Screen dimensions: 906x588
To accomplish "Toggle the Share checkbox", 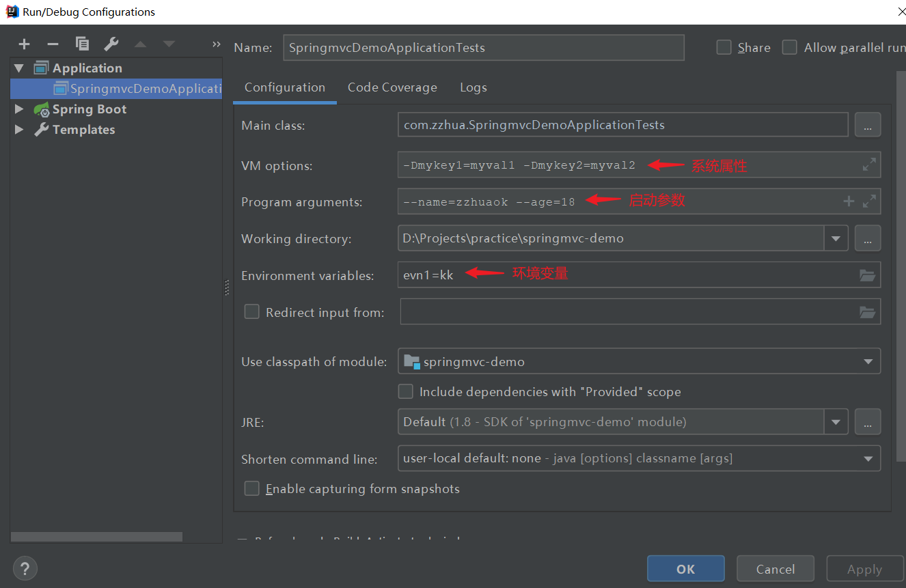I will (724, 47).
